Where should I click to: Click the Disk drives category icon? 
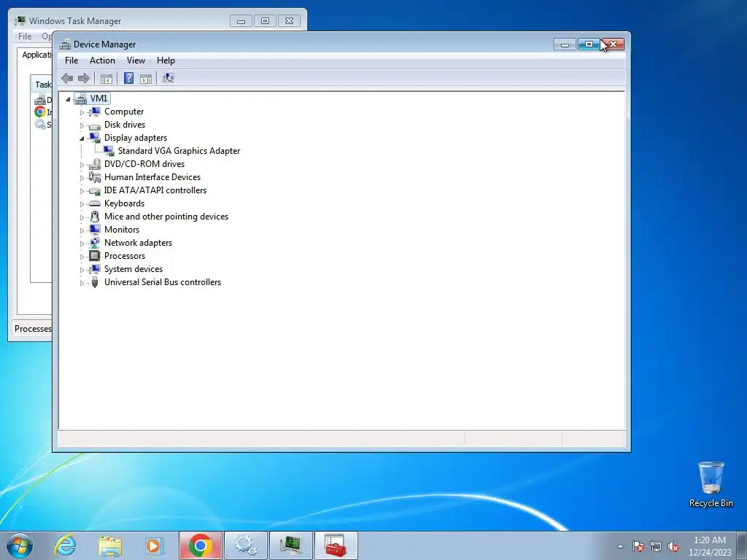click(x=94, y=125)
